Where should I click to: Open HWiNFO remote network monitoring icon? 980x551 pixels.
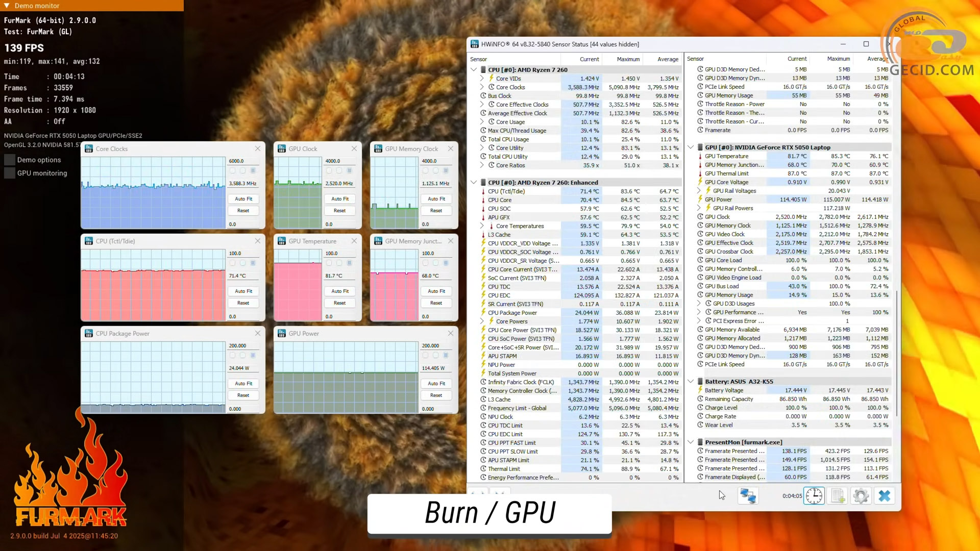[x=748, y=496]
